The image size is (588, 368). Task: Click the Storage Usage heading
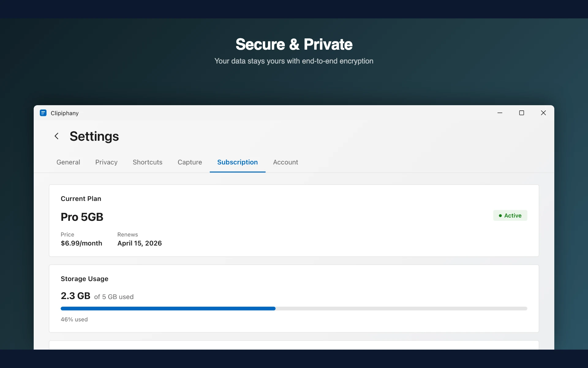[x=85, y=279]
